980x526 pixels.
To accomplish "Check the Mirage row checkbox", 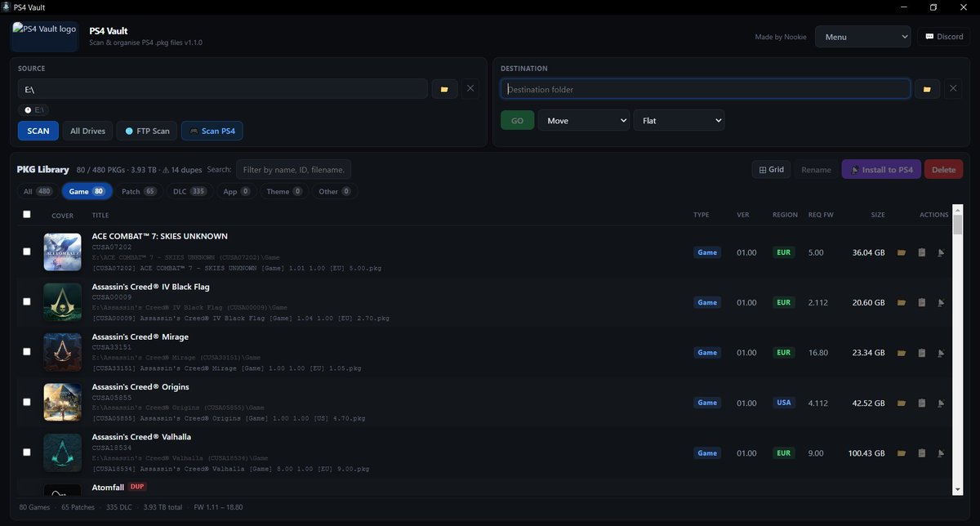I will 27,351.
